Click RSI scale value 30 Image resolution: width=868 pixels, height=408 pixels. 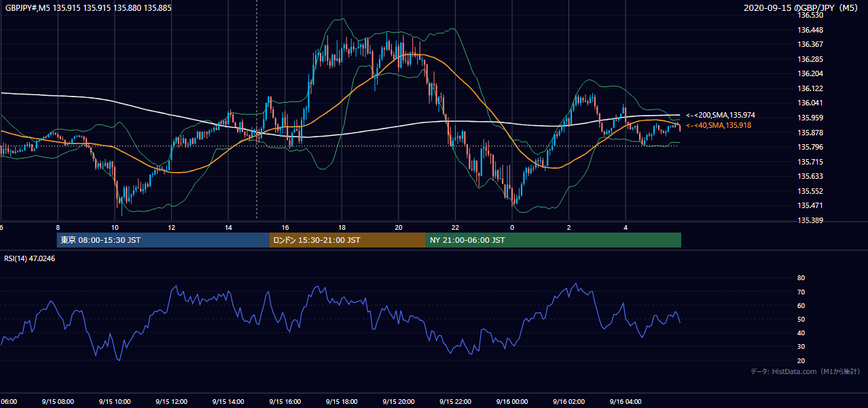pos(801,347)
